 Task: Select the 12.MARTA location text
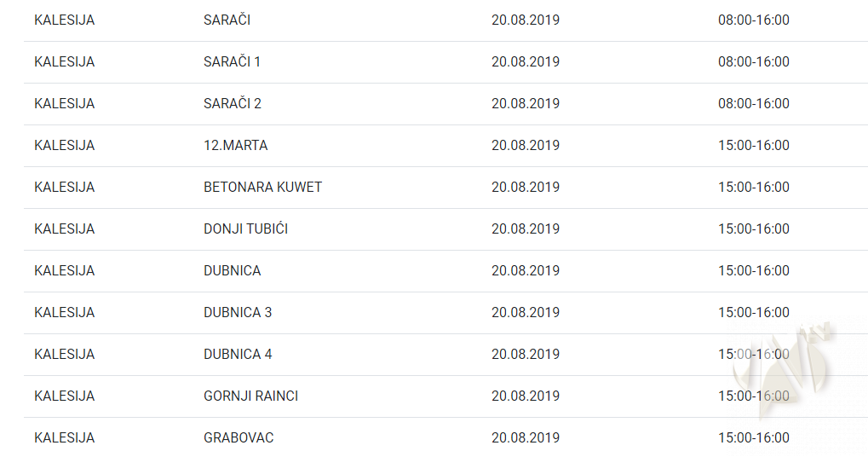coord(235,146)
